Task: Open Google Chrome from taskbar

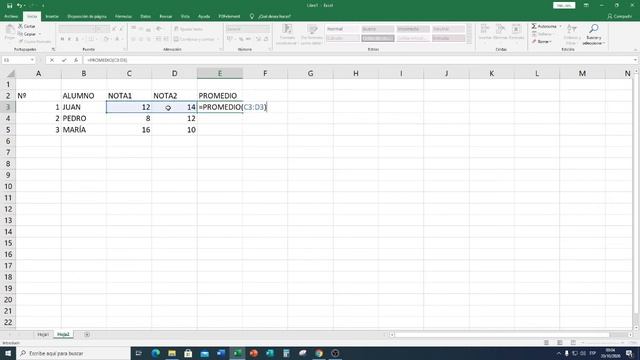Action: tap(319, 353)
